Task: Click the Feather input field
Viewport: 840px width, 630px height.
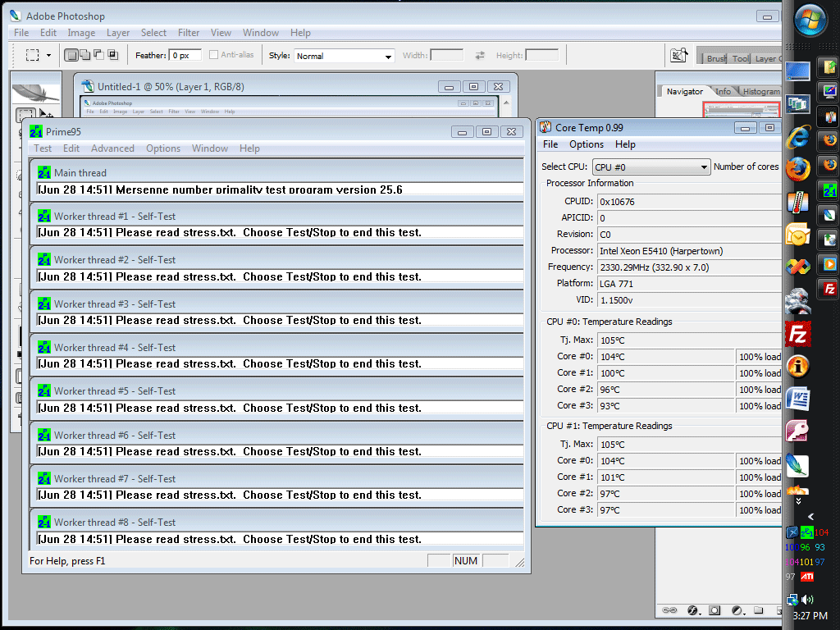Action: (185, 55)
